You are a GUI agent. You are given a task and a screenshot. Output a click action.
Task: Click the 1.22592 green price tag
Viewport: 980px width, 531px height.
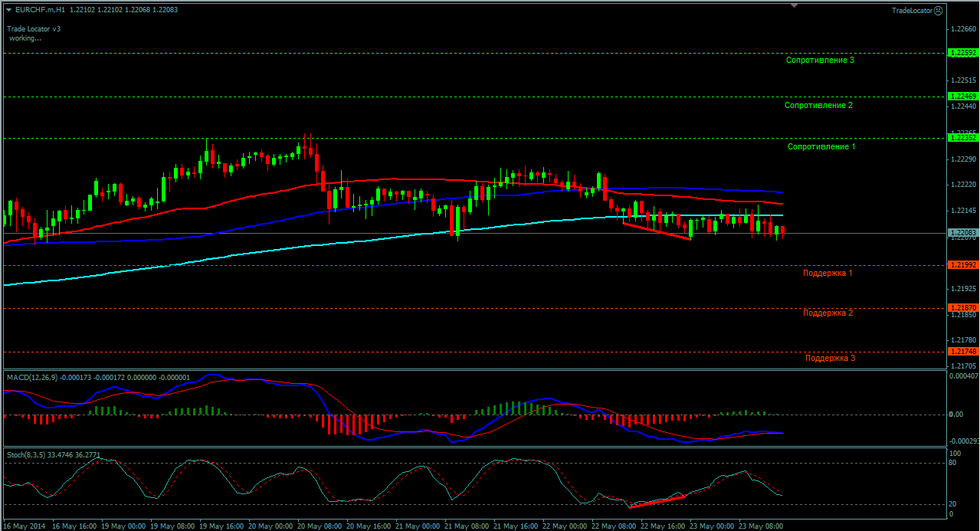click(962, 53)
